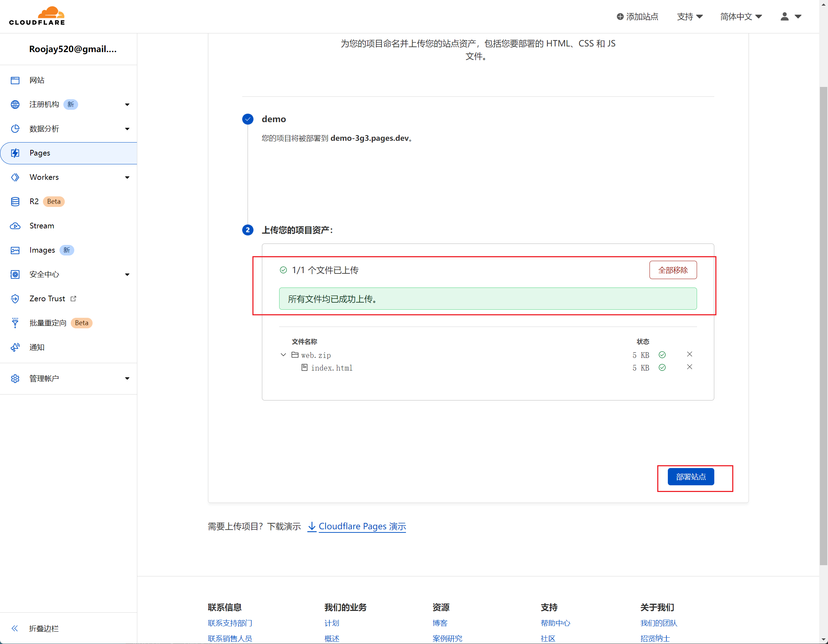Collapse the web.zip folder tree
This screenshot has width=828, height=644.
(x=283, y=355)
